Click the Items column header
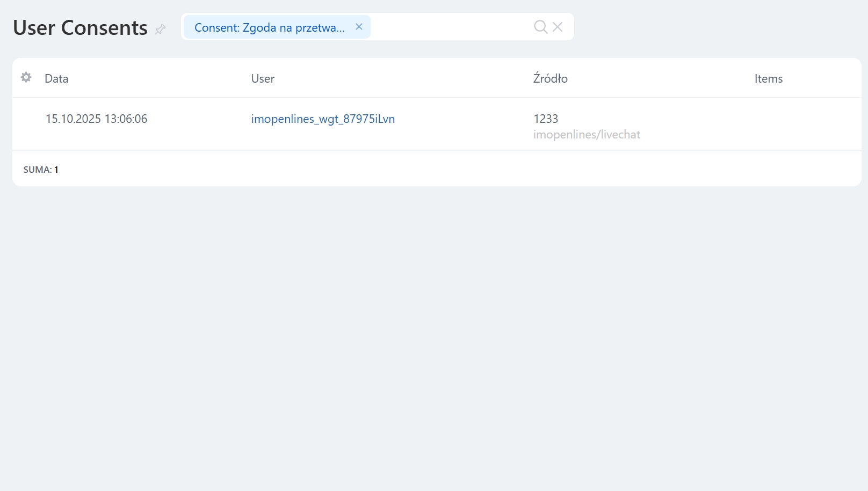The image size is (868, 491). point(768,78)
